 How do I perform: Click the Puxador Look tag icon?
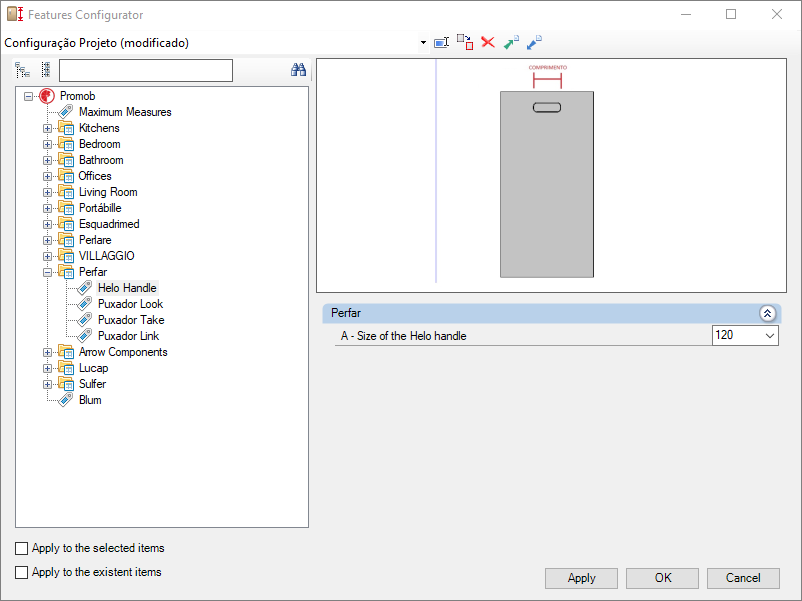84,304
